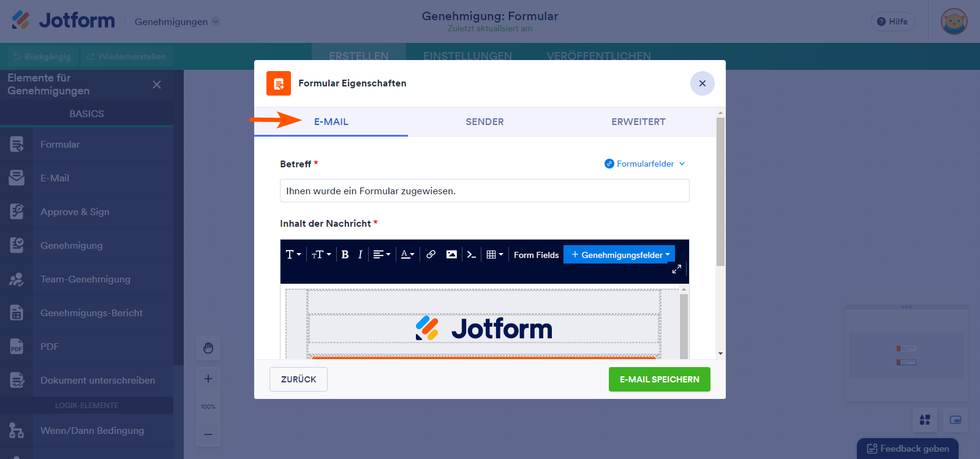This screenshot has height=459, width=980.
Task: Activate the hand pan tool
Action: [208, 348]
